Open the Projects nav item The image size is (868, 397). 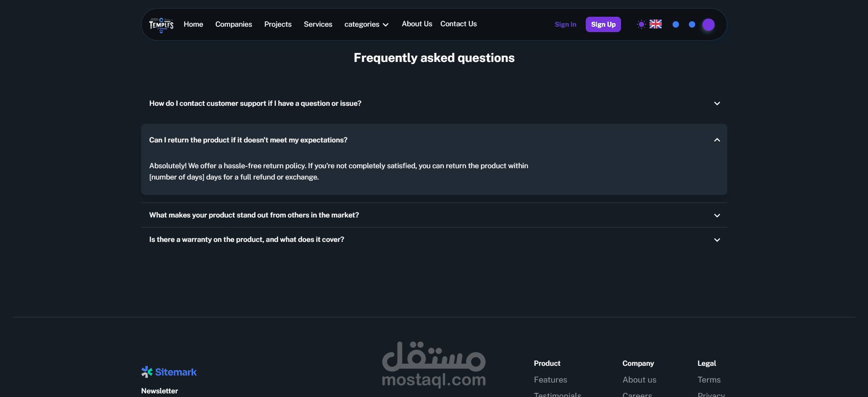[278, 24]
